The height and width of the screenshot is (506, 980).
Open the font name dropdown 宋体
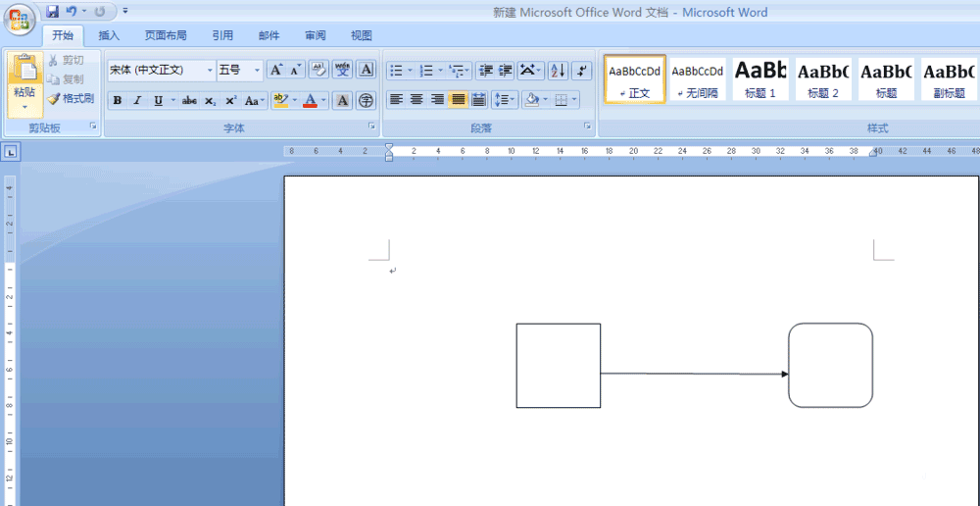(x=162, y=70)
